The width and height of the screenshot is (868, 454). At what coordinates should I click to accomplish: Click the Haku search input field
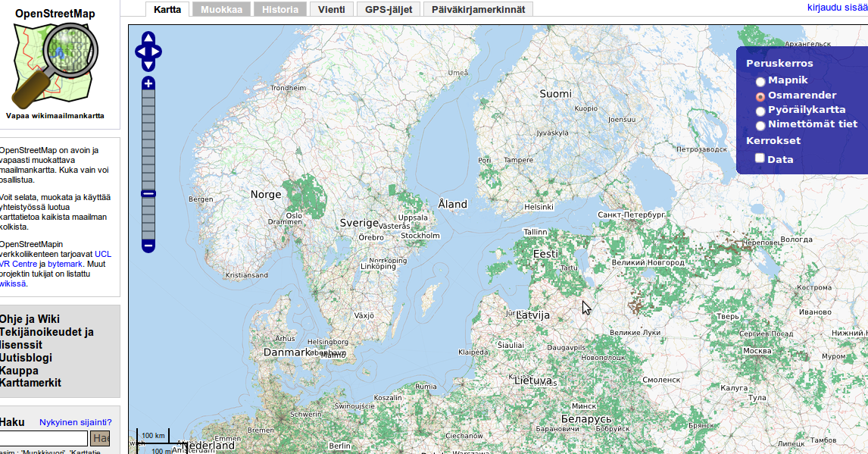[43, 438]
